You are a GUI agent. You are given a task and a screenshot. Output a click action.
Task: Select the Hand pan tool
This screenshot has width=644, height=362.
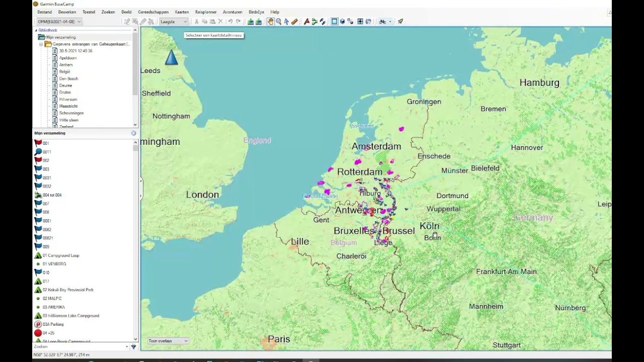(270, 22)
